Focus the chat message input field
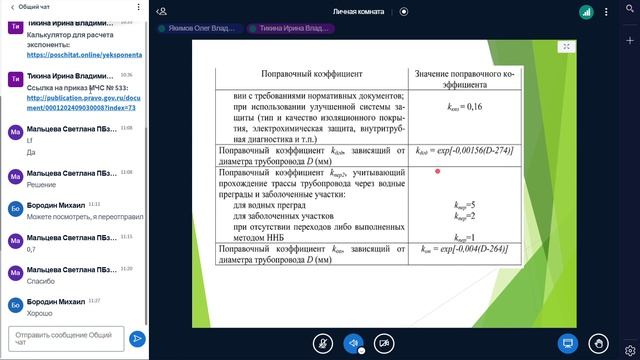The width and height of the screenshot is (640, 360). pyautogui.click(x=66, y=338)
